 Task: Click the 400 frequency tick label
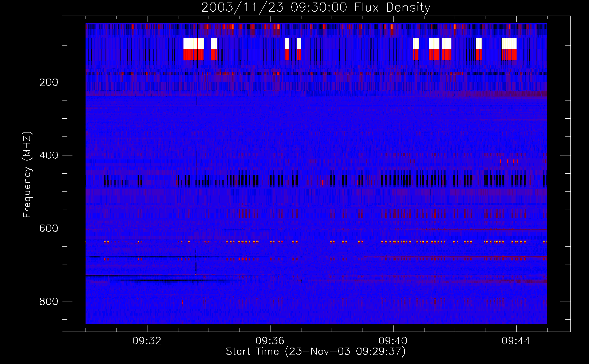pos(48,155)
